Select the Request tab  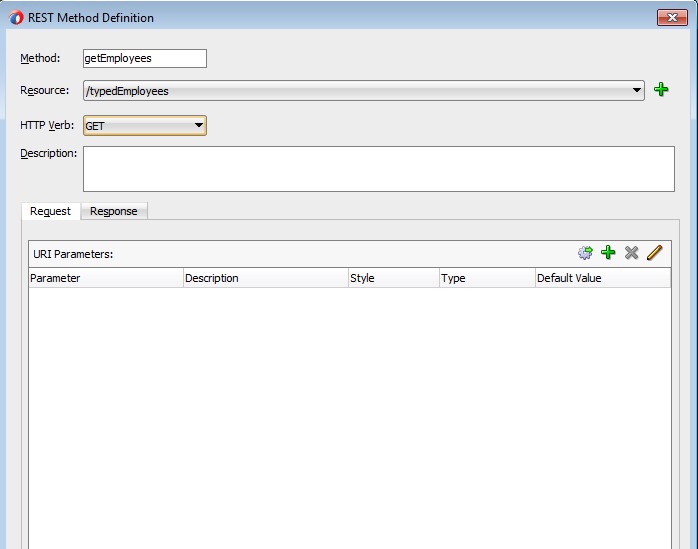coord(50,211)
